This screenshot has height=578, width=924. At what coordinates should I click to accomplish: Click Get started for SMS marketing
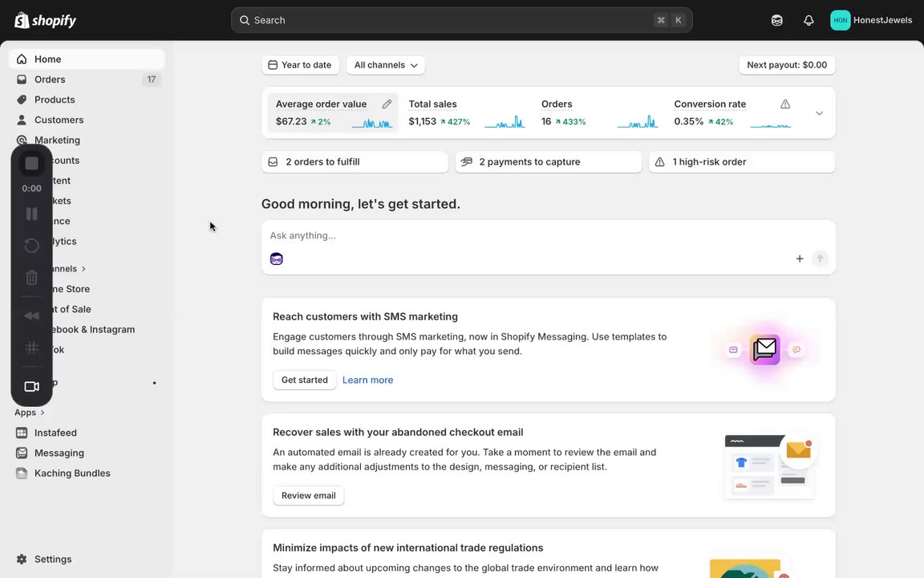tap(304, 380)
